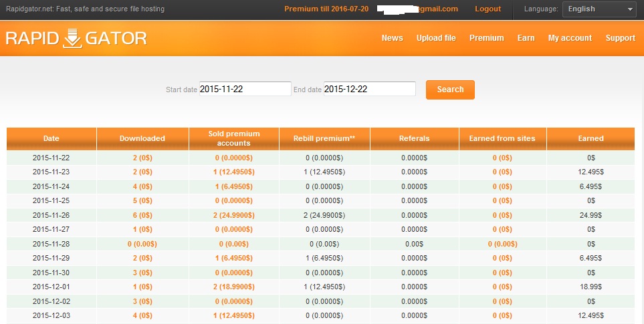Click the Start date input field
The image size is (644, 324).
[x=245, y=89]
